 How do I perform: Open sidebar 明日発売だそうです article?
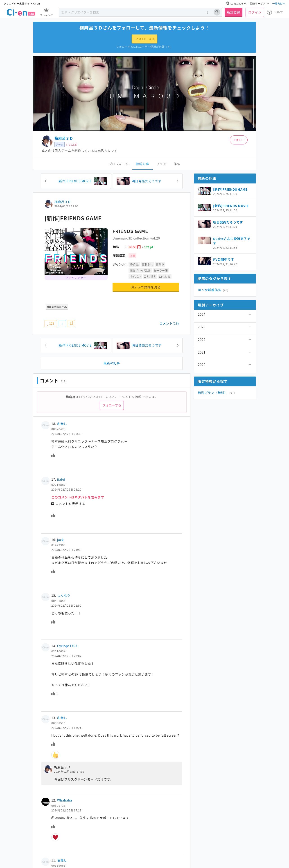coord(228,222)
